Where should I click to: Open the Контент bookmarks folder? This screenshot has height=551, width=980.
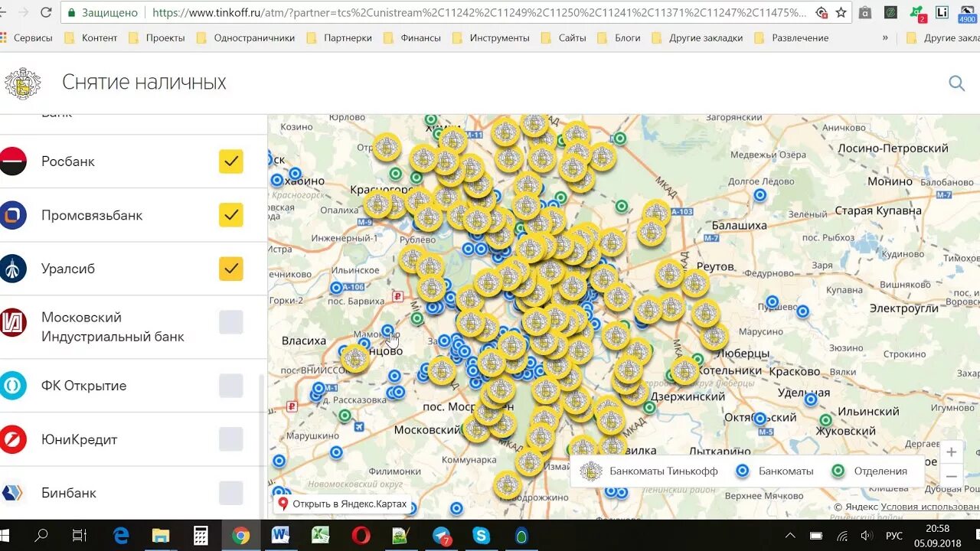(x=91, y=37)
